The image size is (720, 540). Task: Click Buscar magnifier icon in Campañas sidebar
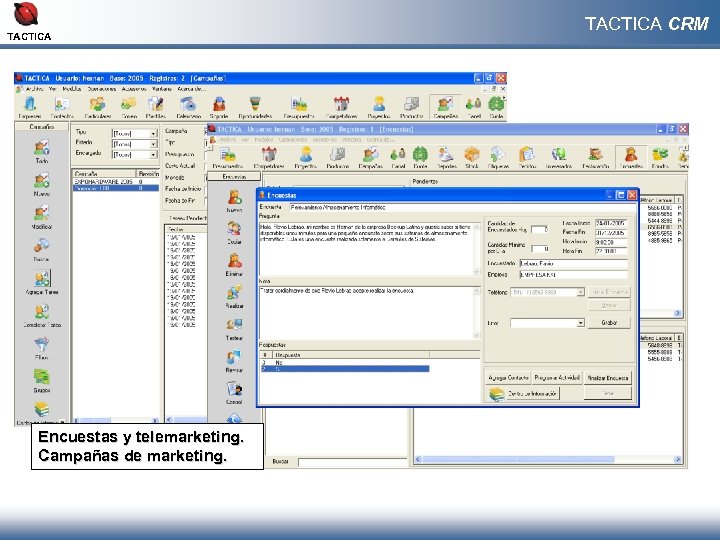pyautogui.click(x=41, y=250)
